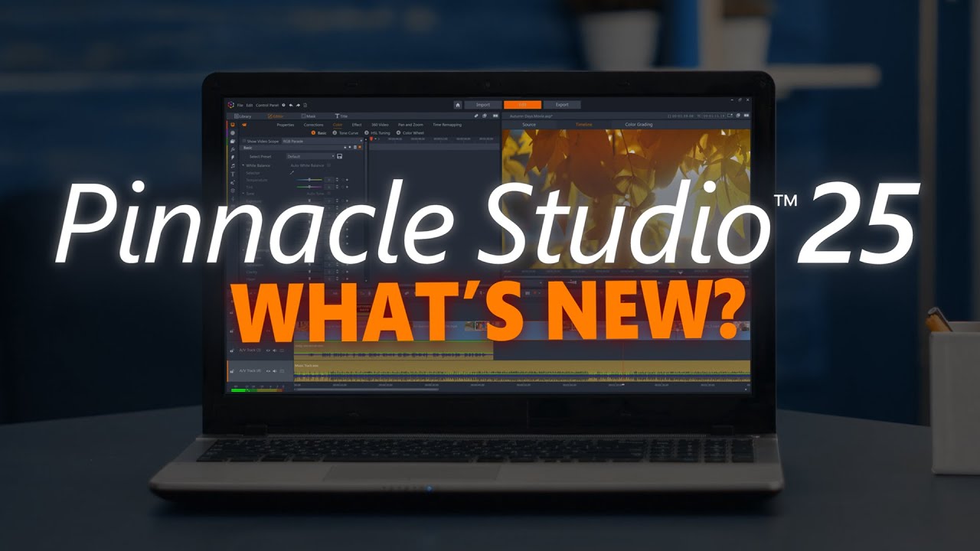This screenshot has width=980, height=551.
Task: Click the new project document icon
Action: [x=305, y=105]
